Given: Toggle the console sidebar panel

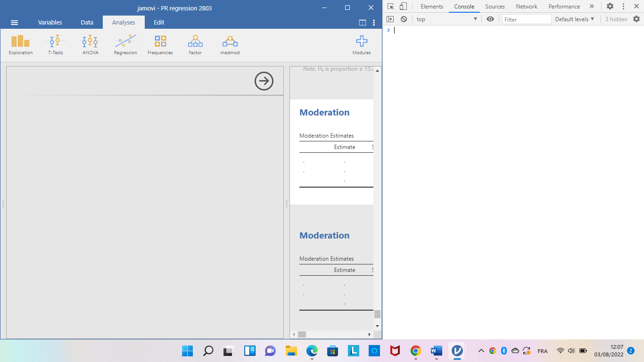Looking at the screenshot, I should 390,19.
